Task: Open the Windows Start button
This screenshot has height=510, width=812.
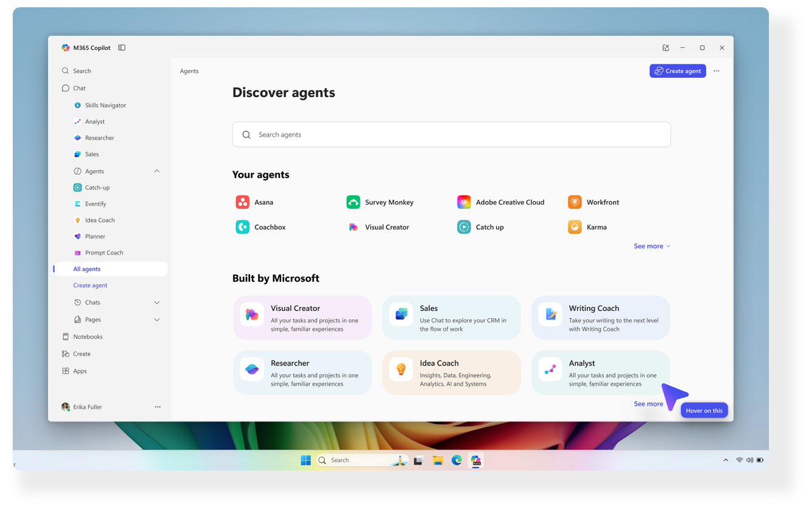Action: click(x=306, y=460)
